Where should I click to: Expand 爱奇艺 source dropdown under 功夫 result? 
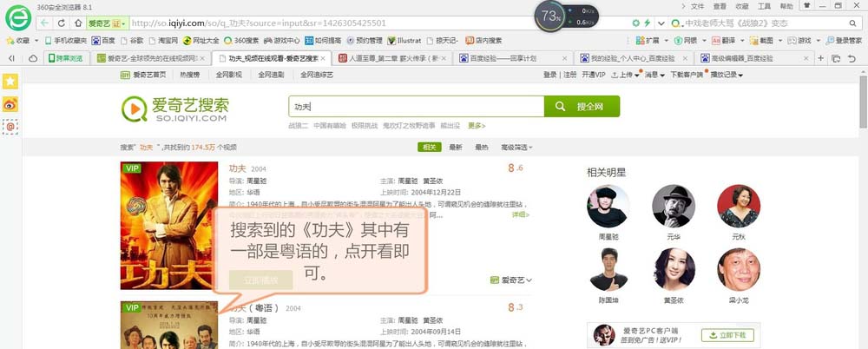pyautogui.click(x=511, y=280)
